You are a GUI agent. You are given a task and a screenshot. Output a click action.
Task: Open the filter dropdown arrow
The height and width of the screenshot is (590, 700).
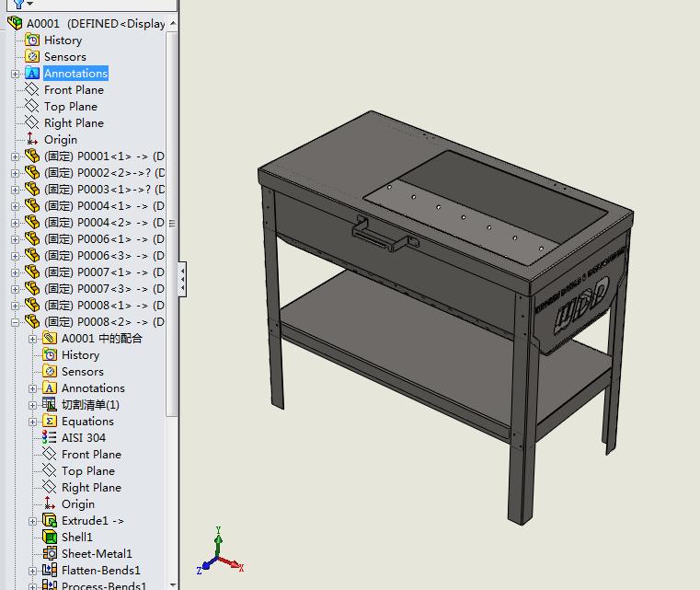pyautogui.click(x=30, y=4)
